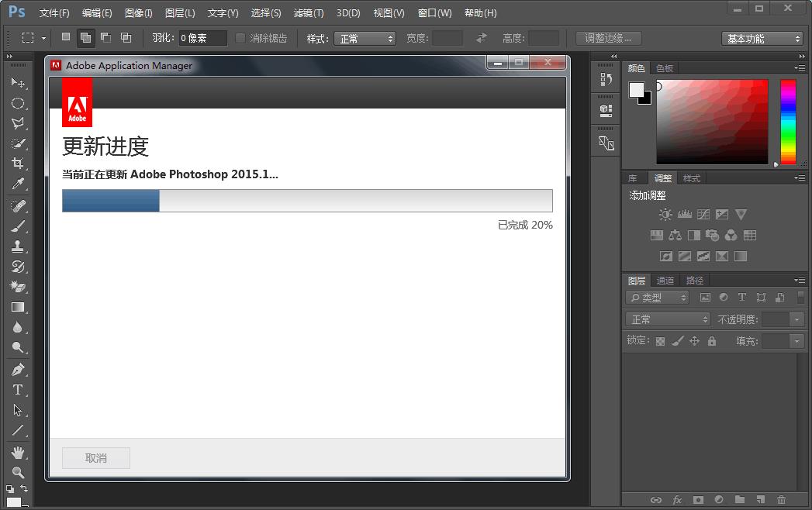This screenshot has width=812, height=510.
Task: Click the foreground color swatch in Color panel
Action: click(x=637, y=90)
